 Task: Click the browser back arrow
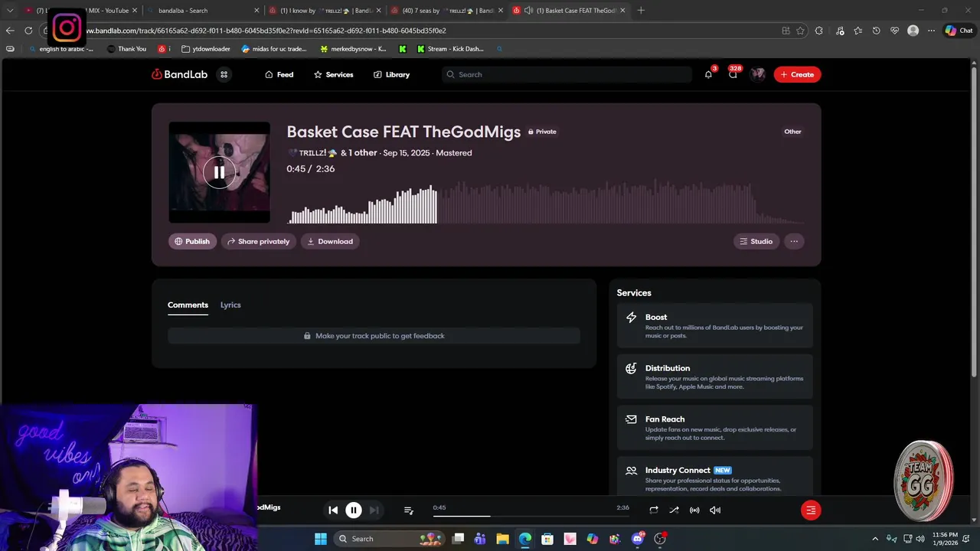coord(10,31)
